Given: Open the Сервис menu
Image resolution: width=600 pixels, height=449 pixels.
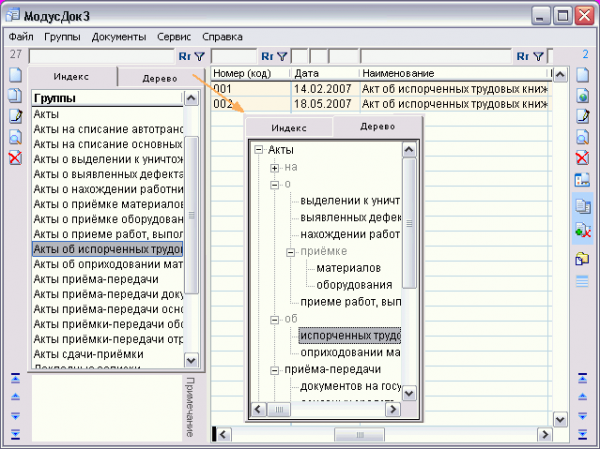Looking at the screenshot, I should (173, 36).
